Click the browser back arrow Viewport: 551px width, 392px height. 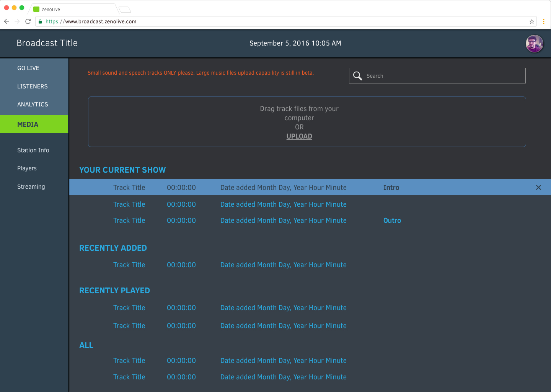7,21
